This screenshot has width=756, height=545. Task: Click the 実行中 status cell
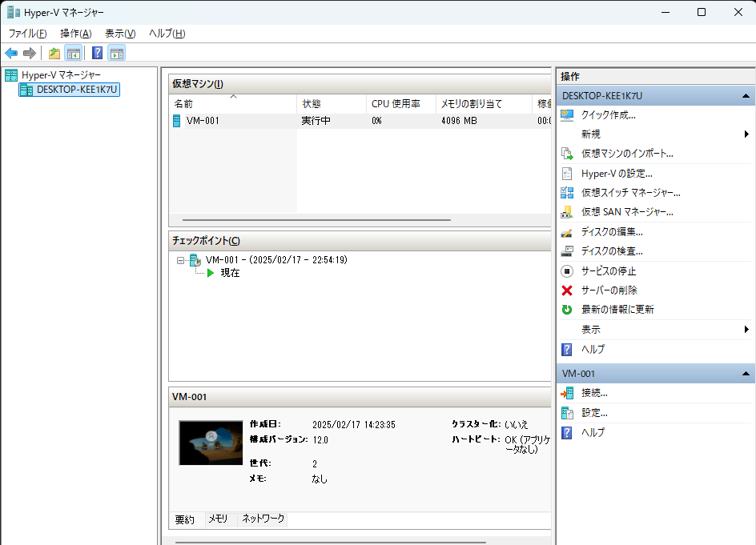(316, 121)
